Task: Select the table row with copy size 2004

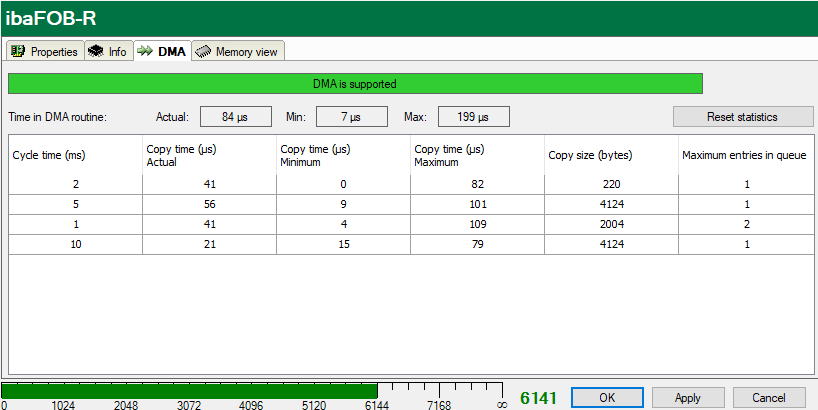Action: (x=411, y=224)
